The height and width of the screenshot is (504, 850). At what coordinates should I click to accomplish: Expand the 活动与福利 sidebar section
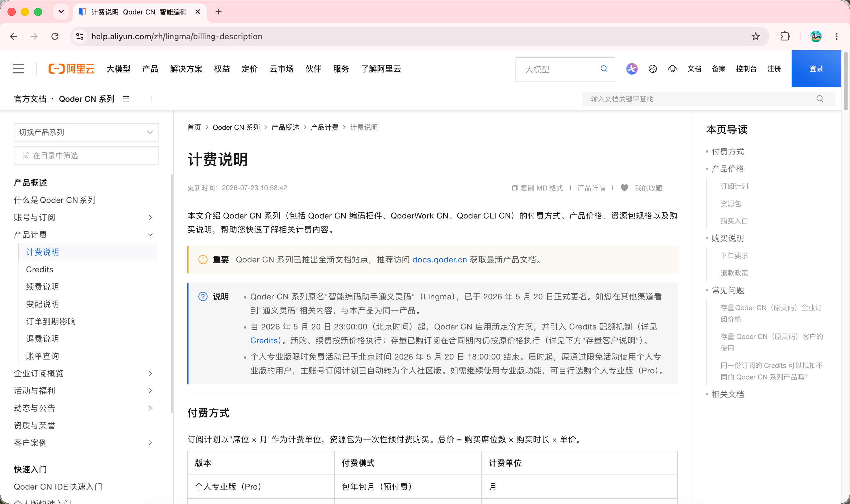tap(151, 391)
